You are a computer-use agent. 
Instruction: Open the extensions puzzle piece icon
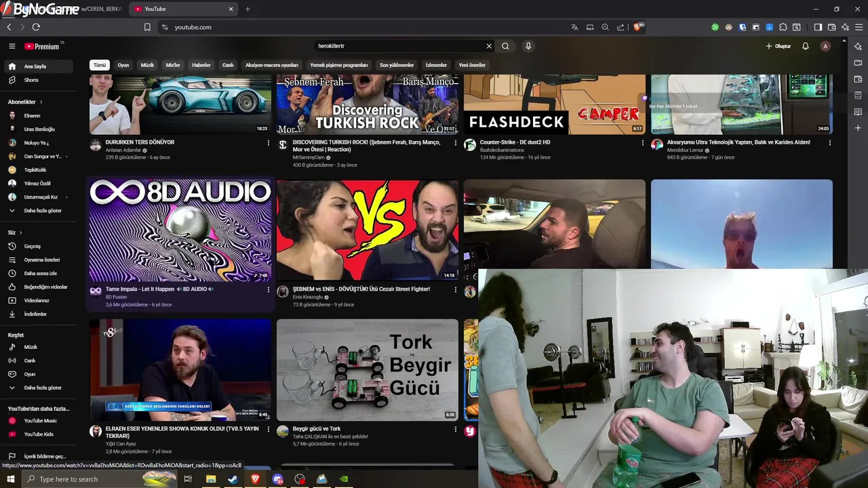[x=783, y=27]
